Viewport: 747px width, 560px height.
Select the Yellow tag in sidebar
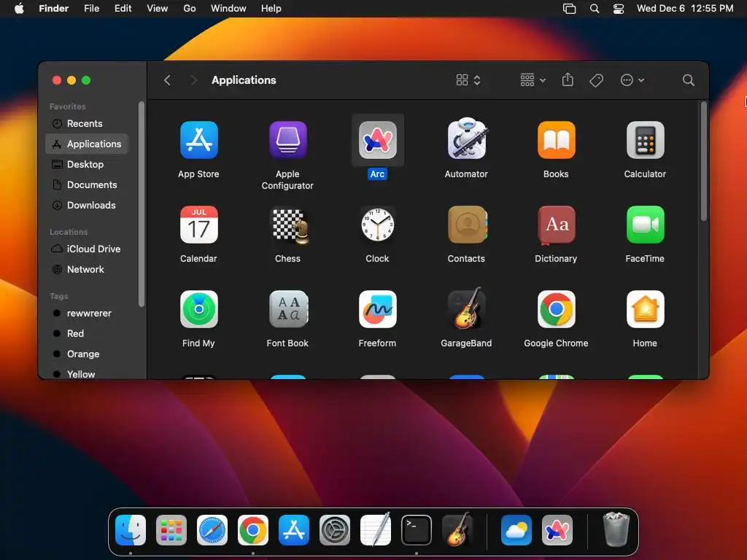(87, 374)
